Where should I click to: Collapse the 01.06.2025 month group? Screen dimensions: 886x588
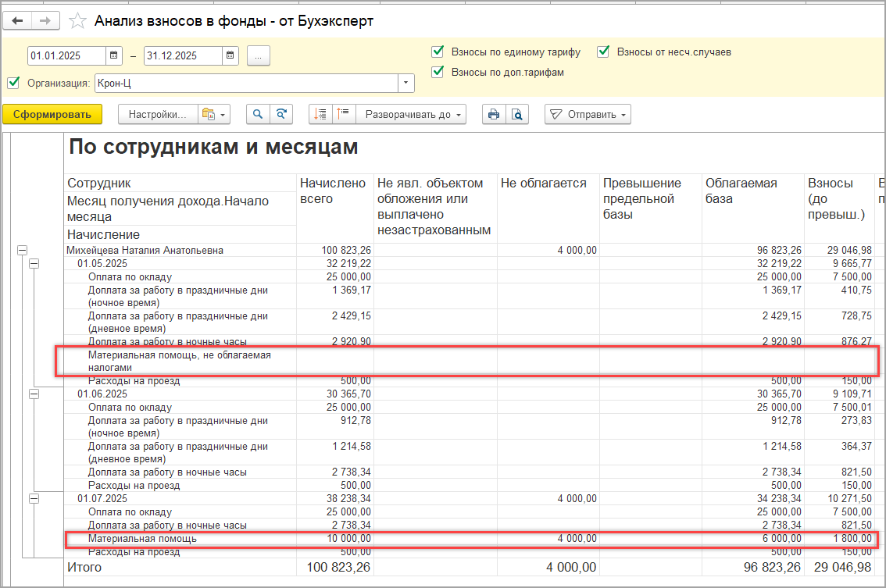click(34, 394)
